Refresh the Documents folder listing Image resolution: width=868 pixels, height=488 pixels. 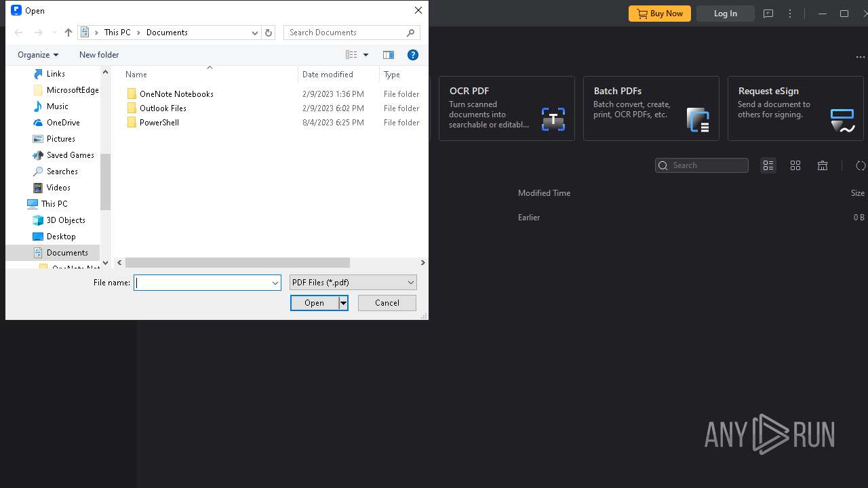tap(269, 33)
